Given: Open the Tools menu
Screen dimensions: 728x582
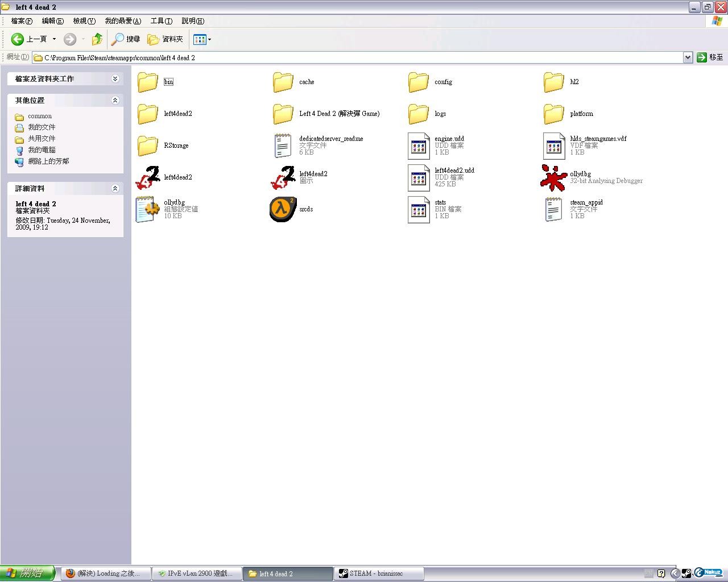Looking at the screenshot, I should tap(161, 21).
